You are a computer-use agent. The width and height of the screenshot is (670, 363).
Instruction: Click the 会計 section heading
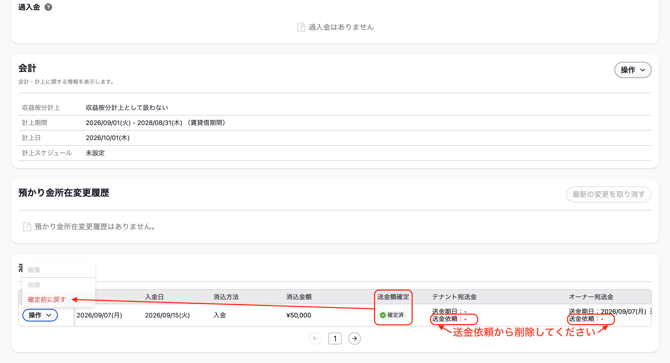point(27,68)
